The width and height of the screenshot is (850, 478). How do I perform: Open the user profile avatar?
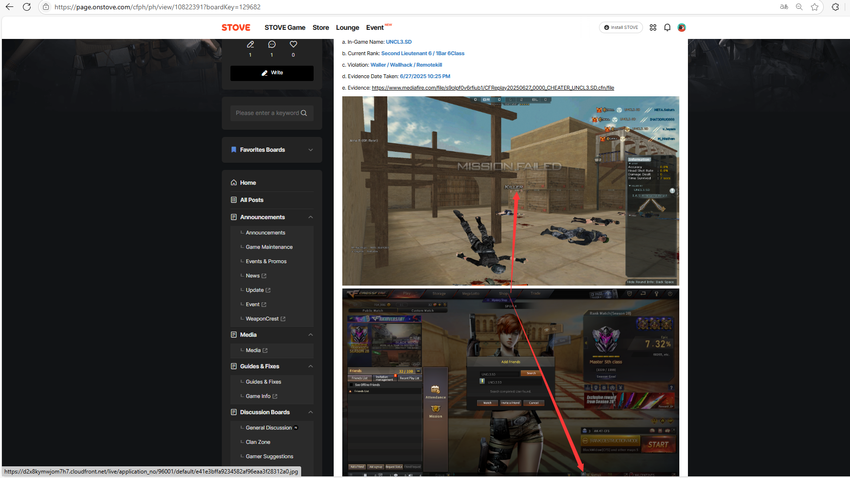pyautogui.click(x=681, y=28)
